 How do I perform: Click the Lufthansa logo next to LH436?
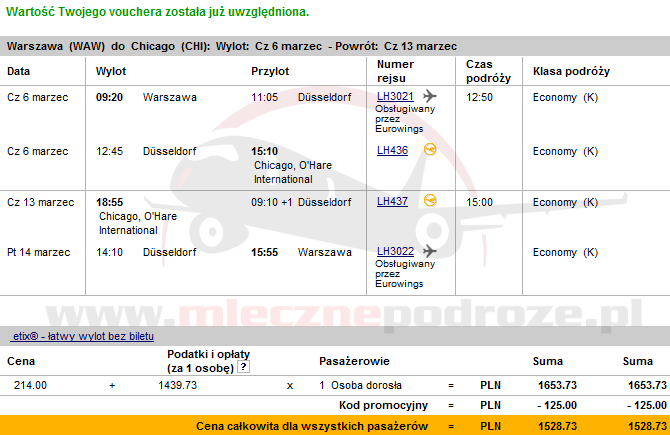click(431, 150)
